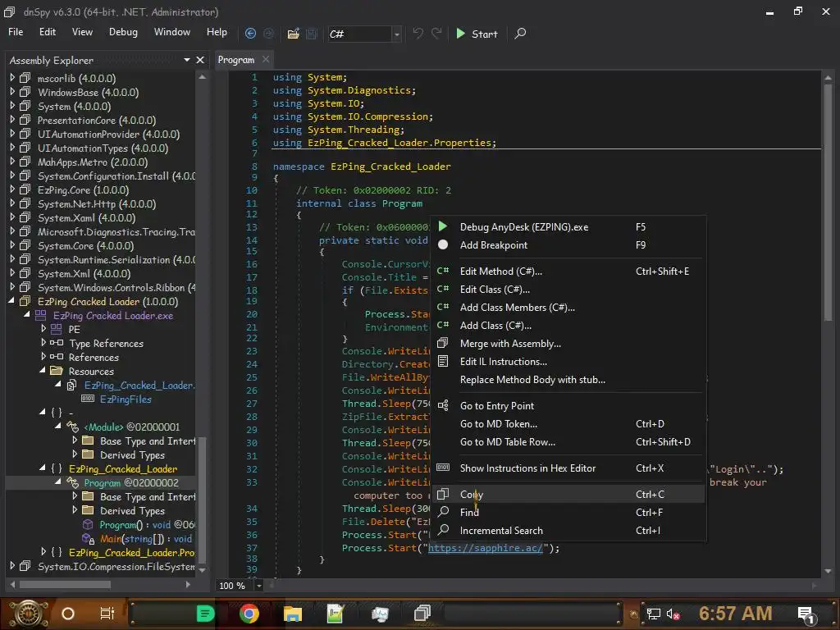The width and height of the screenshot is (840, 630).
Task: Click the search magnifier toolbar icon
Action: [x=520, y=34]
